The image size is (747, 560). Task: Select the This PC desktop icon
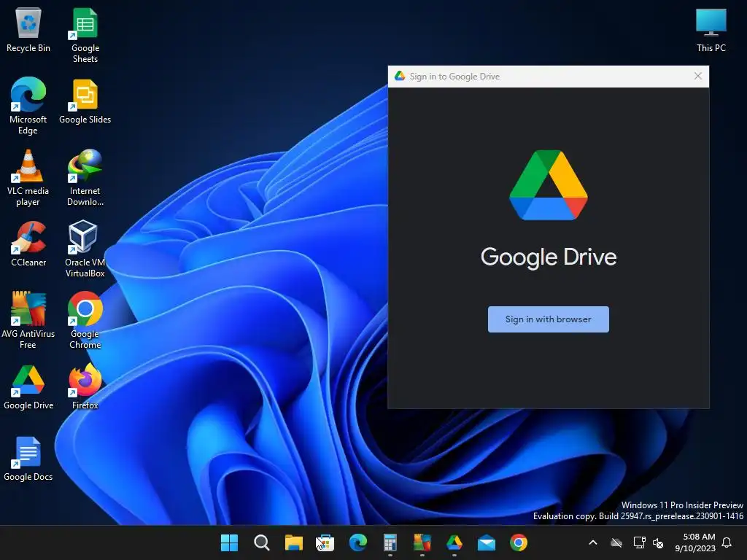[x=711, y=29]
